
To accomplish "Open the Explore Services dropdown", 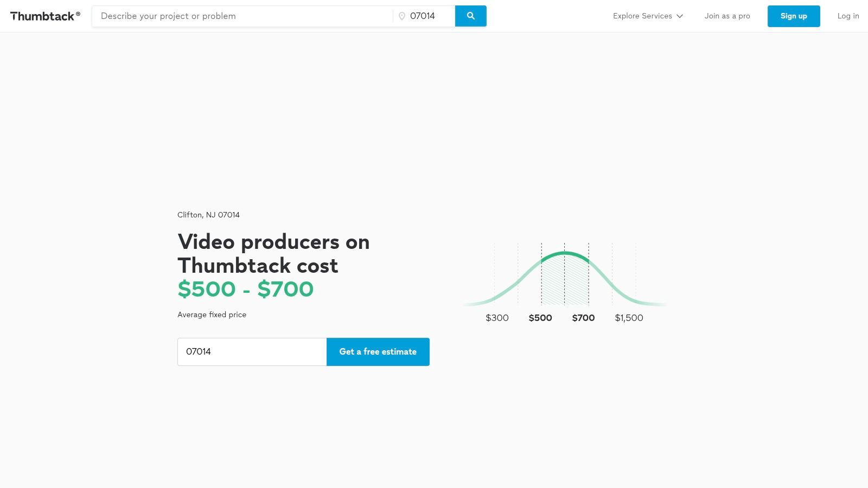I will [x=643, y=16].
